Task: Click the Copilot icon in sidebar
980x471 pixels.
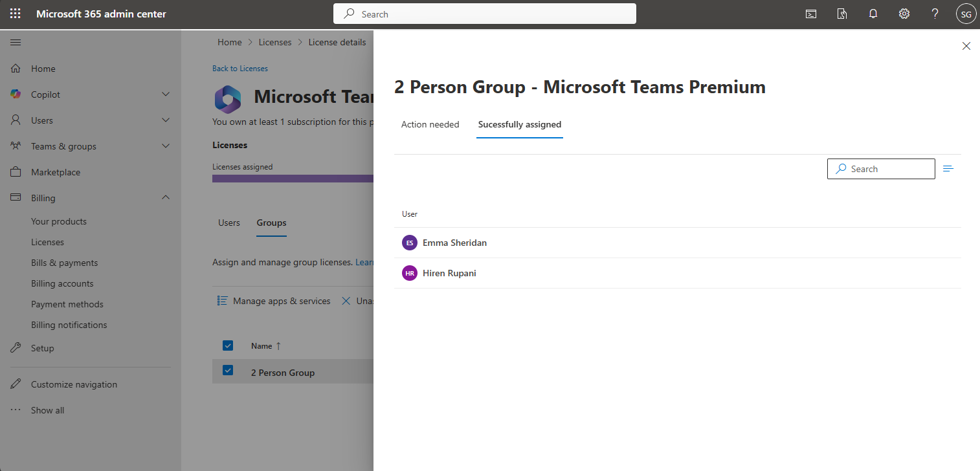Action: point(16,94)
